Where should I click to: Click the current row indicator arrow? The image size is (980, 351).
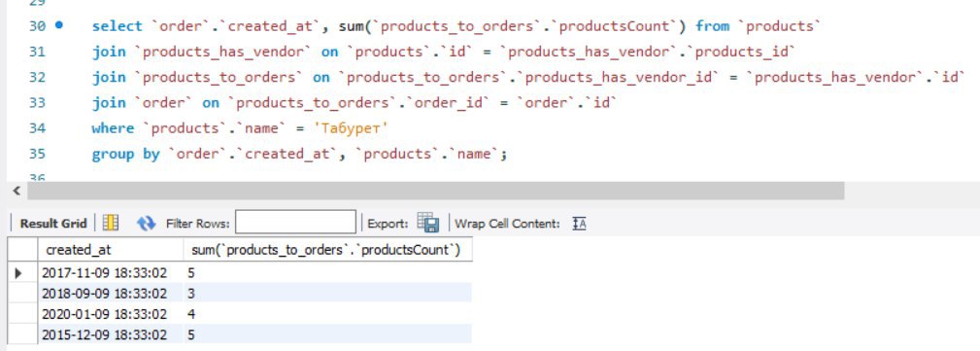(x=18, y=273)
